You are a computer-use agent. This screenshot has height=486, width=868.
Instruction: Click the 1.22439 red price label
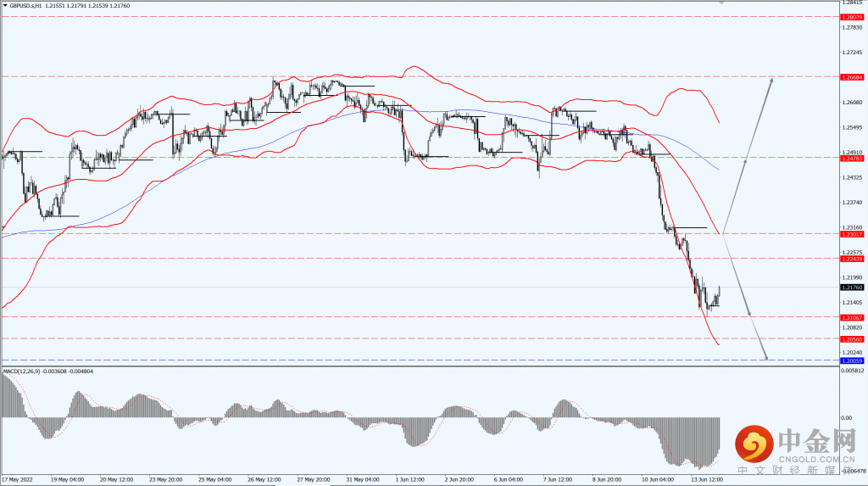coord(852,259)
